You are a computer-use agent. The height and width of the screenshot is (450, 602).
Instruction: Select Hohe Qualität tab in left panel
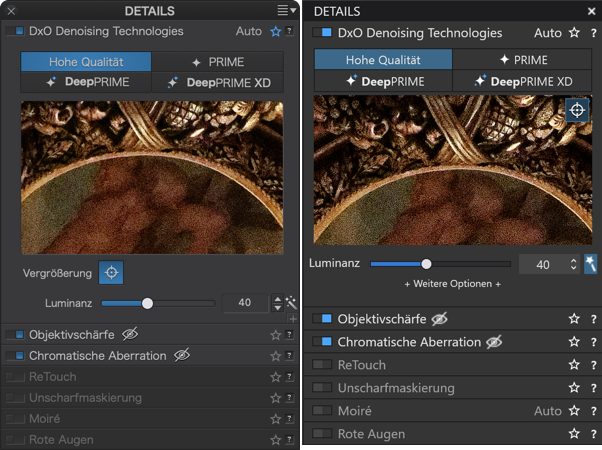click(86, 62)
